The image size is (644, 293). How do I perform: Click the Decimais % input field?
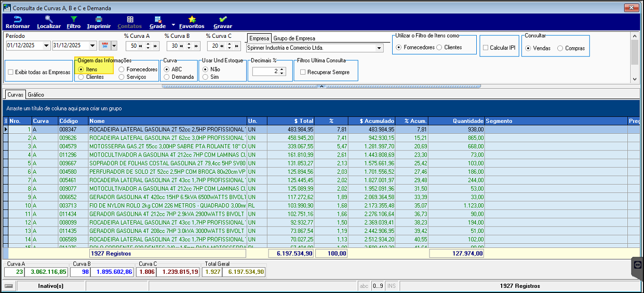pos(265,72)
